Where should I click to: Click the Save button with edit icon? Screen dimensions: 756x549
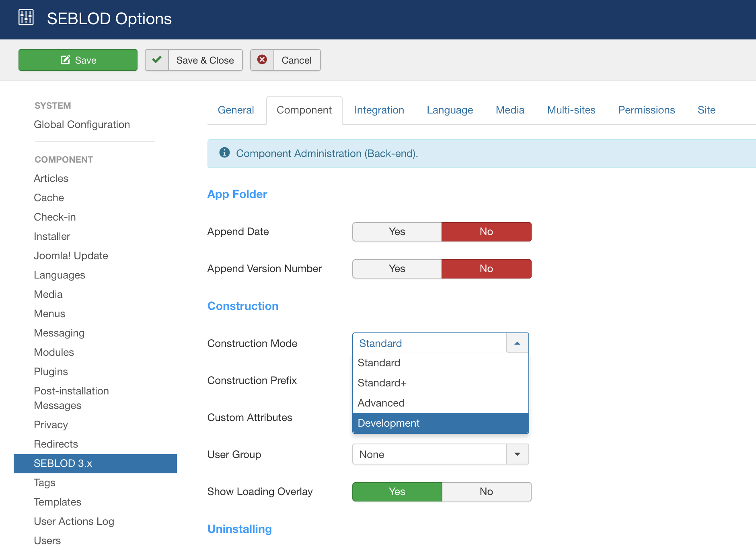click(78, 60)
